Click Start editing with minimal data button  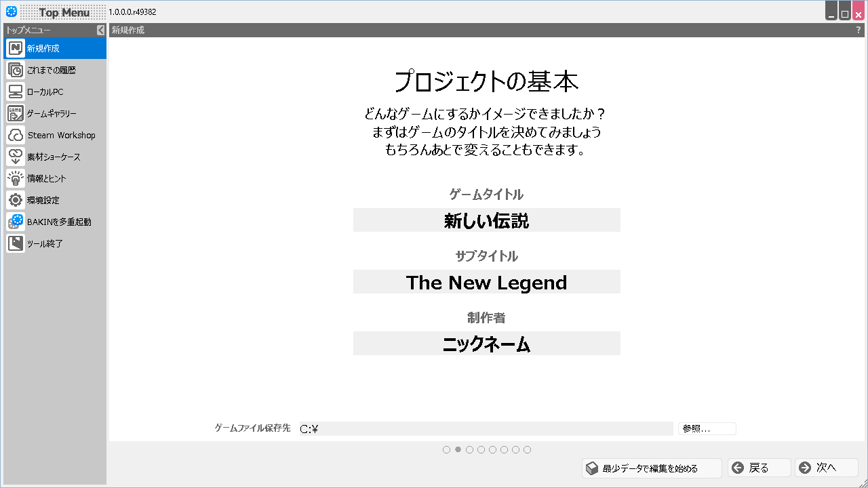pos(650,468)
